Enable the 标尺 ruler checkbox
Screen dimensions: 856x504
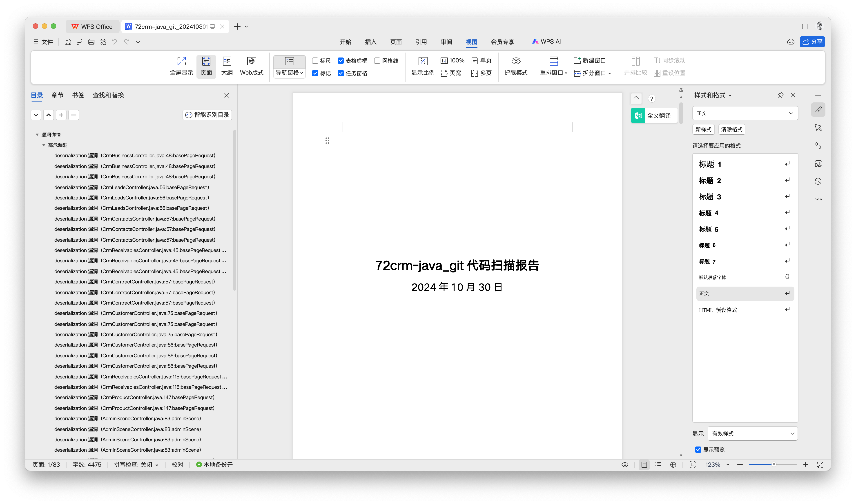(x=315, y=61)
